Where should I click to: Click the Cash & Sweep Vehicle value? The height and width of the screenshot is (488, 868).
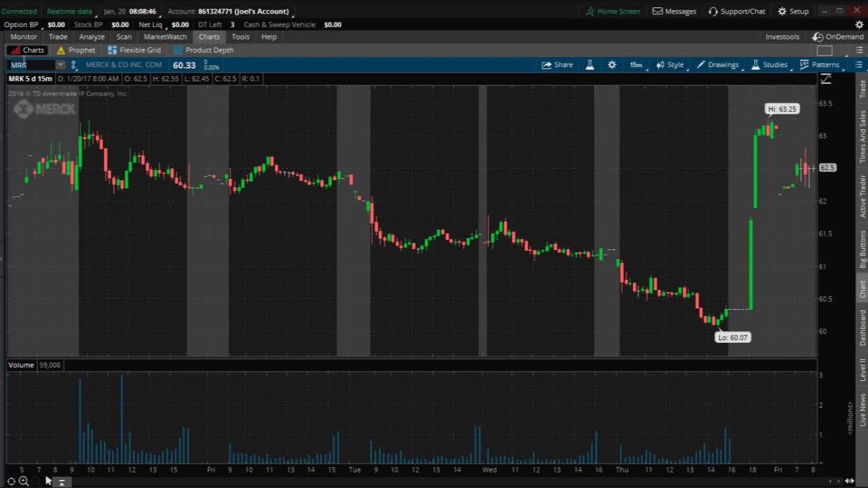(332, 24)
